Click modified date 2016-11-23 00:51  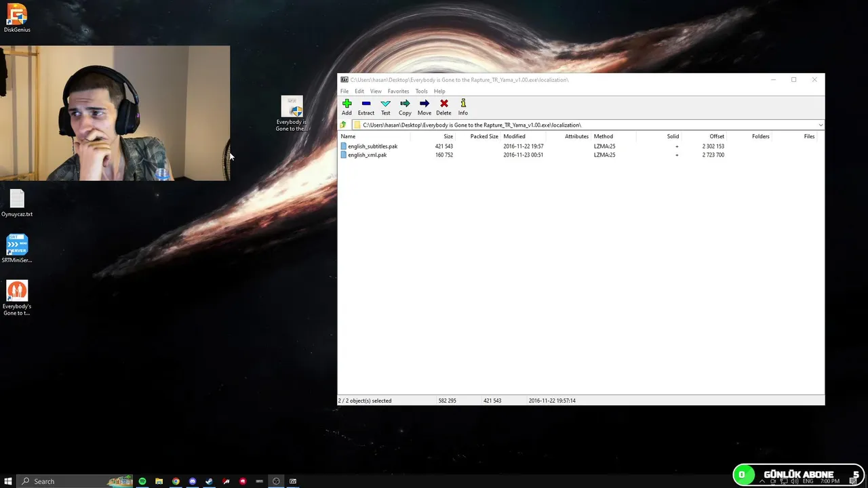523,155
